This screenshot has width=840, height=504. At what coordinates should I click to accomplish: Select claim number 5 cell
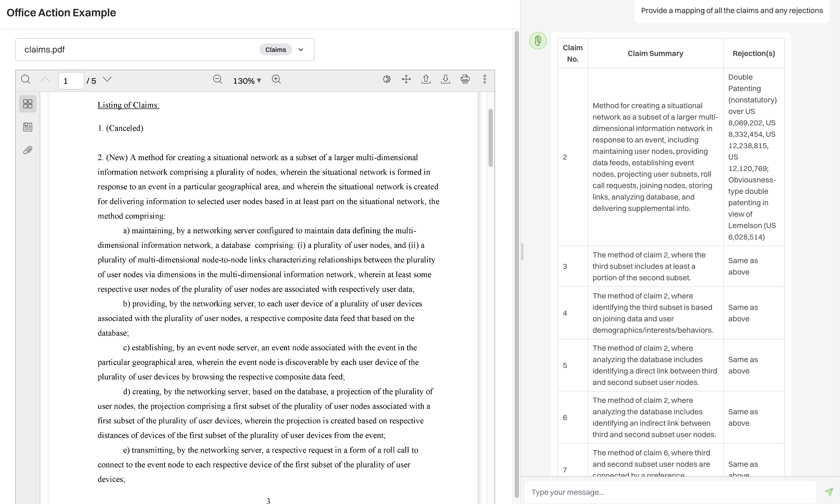(573, 365)
